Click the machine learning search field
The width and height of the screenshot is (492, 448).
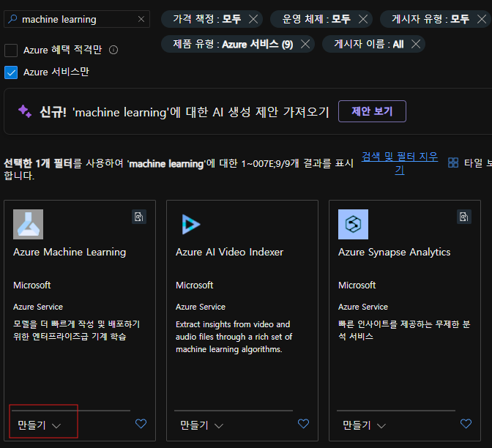(77, 19)
